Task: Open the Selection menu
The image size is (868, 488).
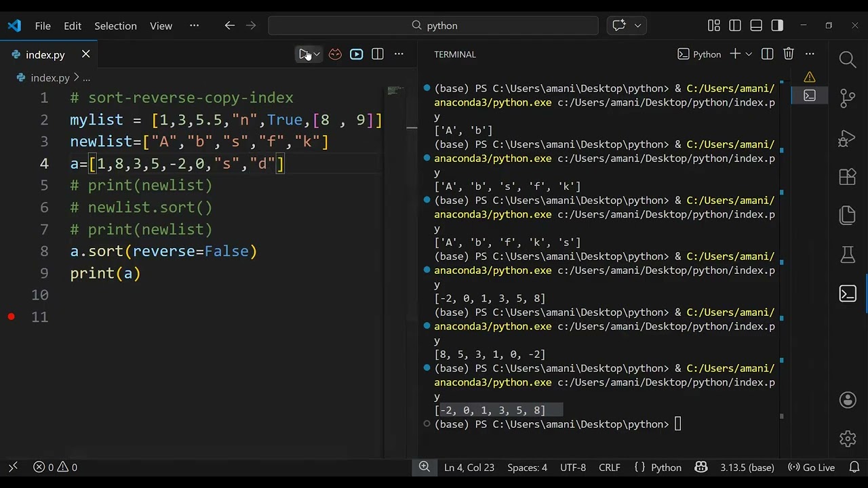Action: pos(115,26)
